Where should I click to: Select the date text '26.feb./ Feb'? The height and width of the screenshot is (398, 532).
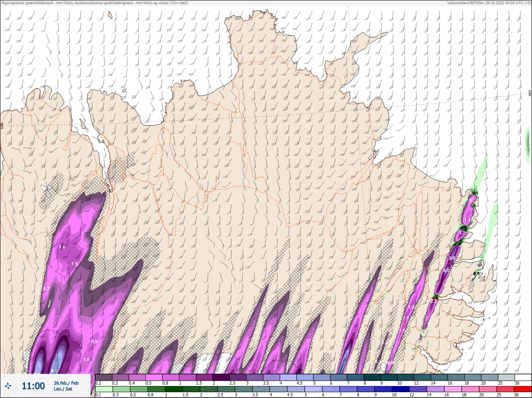click(x=66, y=383)
